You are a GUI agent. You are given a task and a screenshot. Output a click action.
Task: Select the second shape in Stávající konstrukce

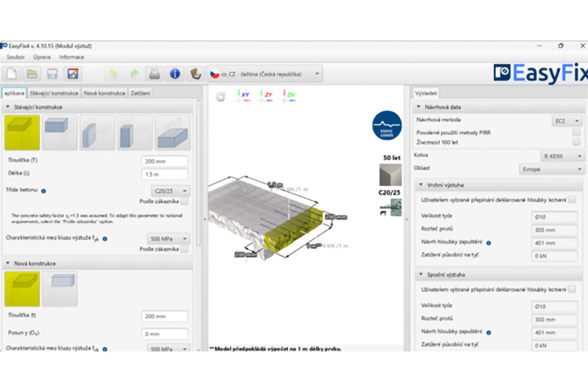pos(59,133)
